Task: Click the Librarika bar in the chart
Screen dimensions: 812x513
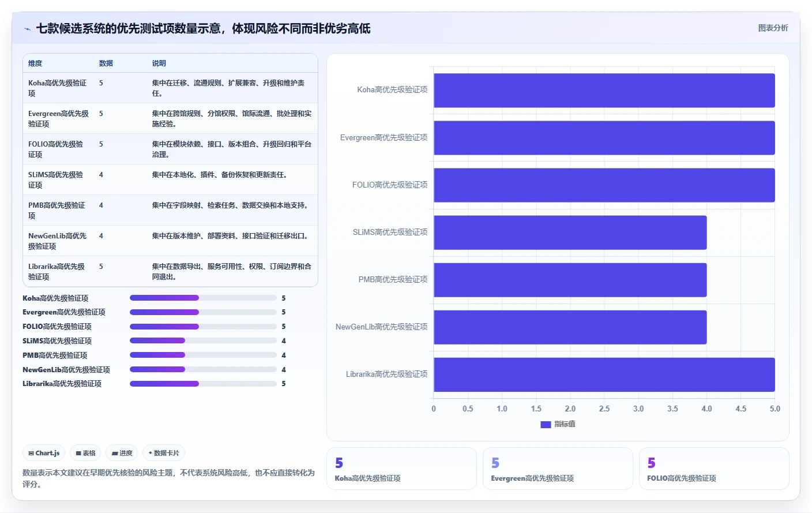Action: click(604, 375)
